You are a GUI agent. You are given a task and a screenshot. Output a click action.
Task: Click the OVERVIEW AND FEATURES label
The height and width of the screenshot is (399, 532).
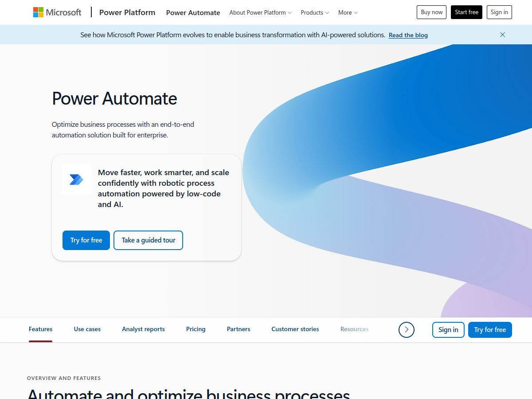(x=64, y=378)
